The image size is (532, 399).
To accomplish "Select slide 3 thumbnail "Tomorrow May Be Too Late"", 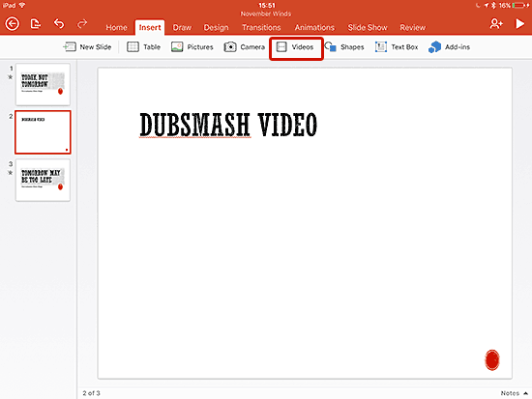I will click(x=43, y=180).
